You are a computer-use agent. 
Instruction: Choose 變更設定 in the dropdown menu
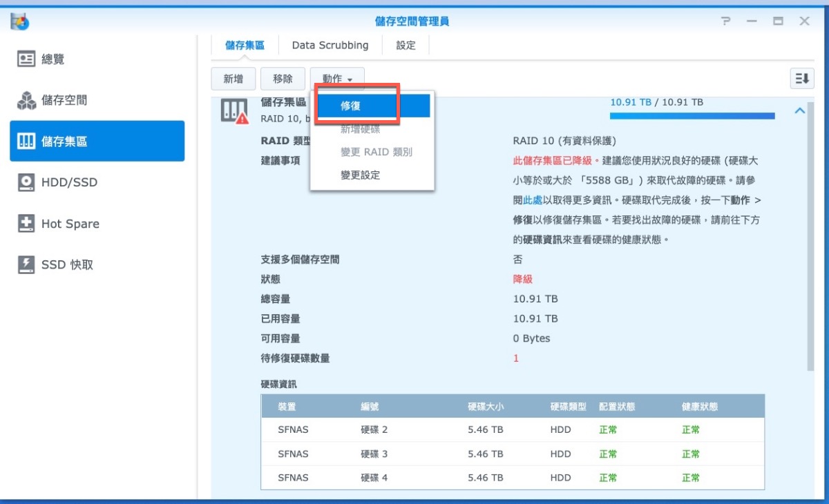[x=360, y=175]
